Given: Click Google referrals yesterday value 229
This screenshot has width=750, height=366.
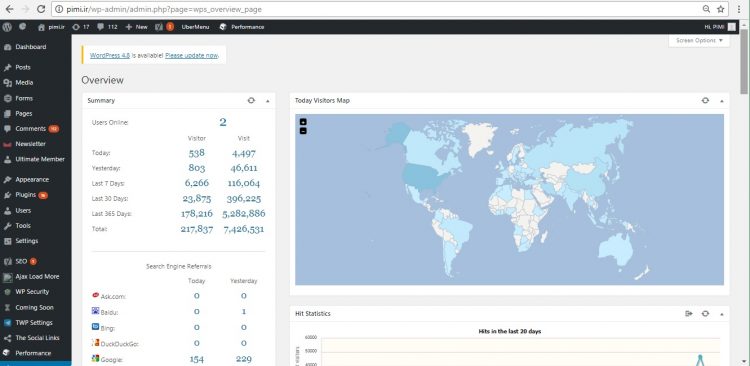Looking at the screenshot, I should coord(244,359).
